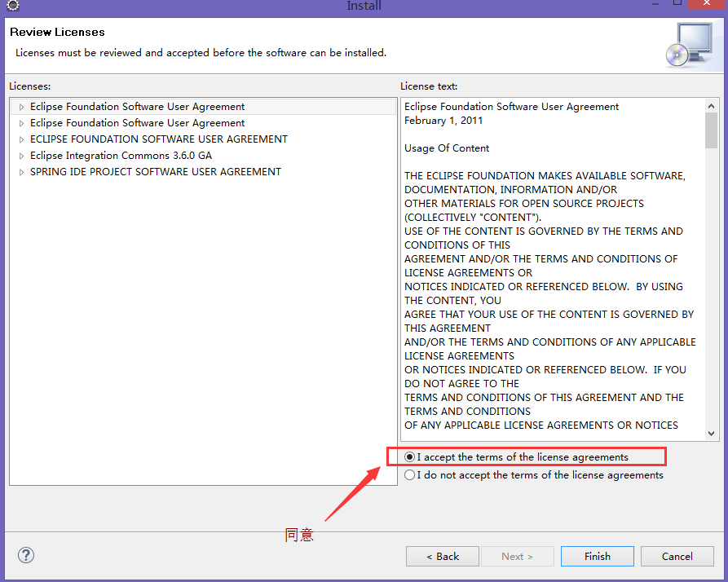
Task: Close the Install dialog window
Action: (706, 4)
